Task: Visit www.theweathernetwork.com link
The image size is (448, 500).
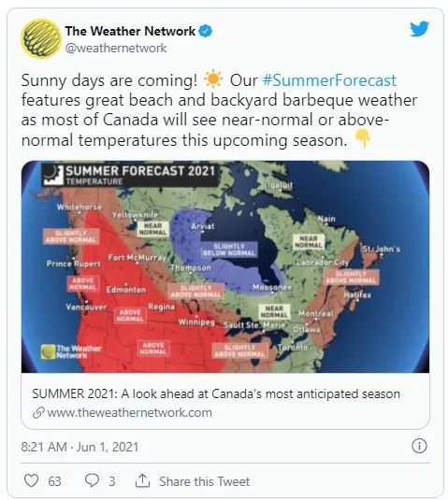Action: (130, 413)
